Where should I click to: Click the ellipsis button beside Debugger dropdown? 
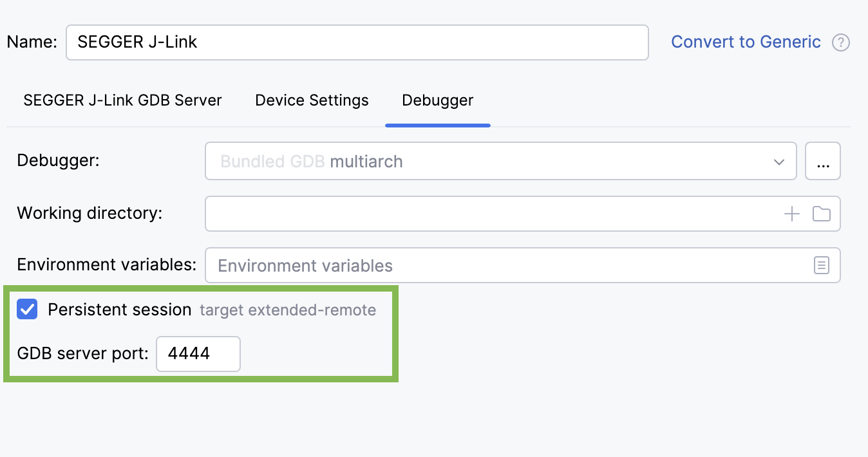[822, 161]
